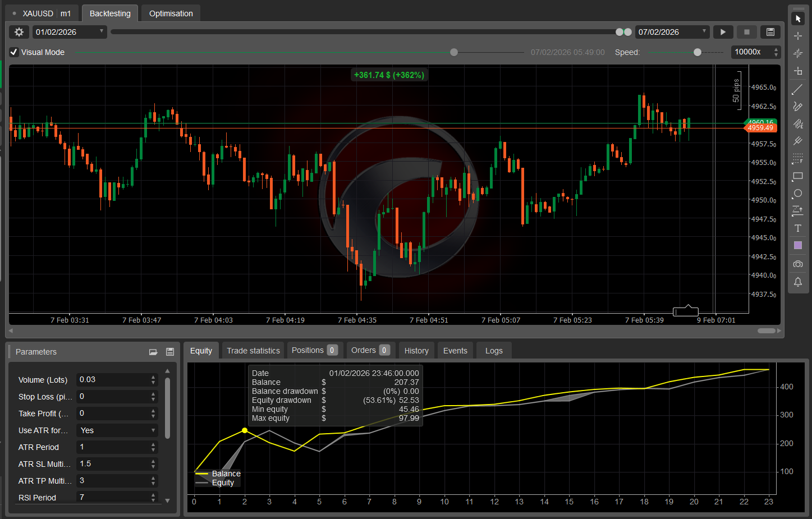Select the Text annotation tool
This screenshot has height=519, width=812.
[x=798, y=228]
